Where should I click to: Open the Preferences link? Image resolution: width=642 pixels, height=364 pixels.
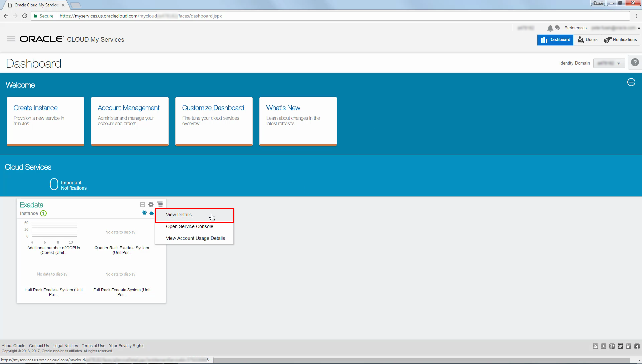click(x=575, y=28)
